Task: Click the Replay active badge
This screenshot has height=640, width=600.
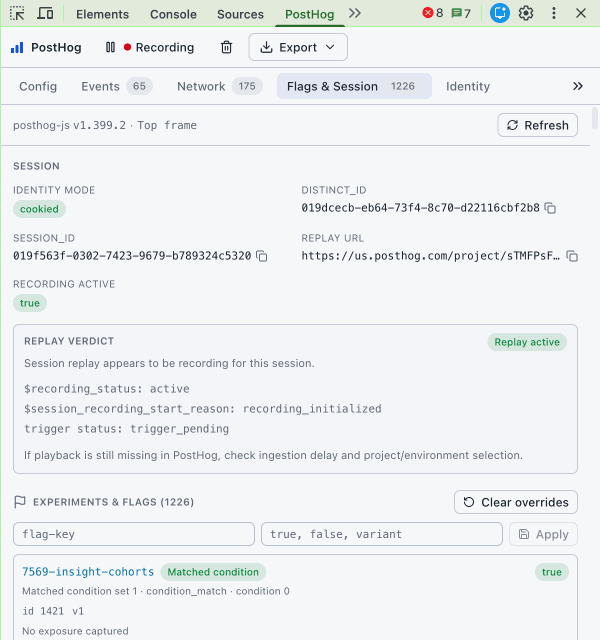Action: 527,342
